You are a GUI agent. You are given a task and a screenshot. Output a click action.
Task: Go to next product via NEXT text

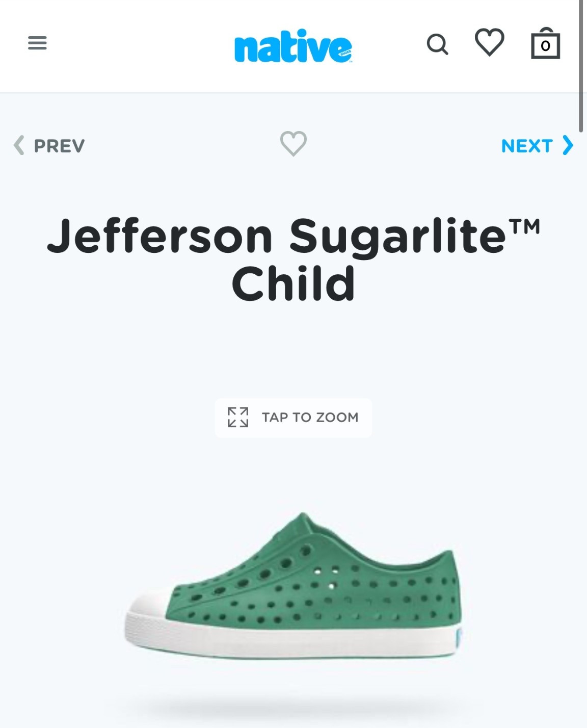526,146
